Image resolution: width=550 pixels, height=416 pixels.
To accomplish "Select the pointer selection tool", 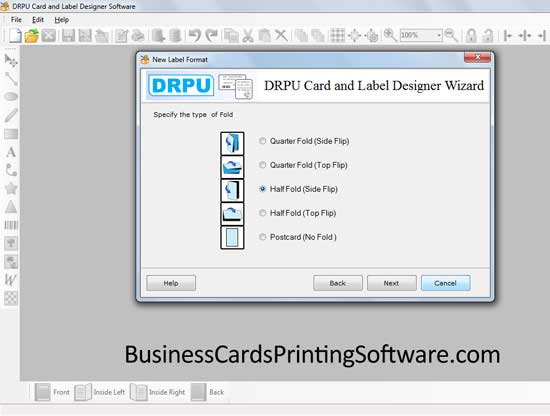I will (x=11, y=60).
